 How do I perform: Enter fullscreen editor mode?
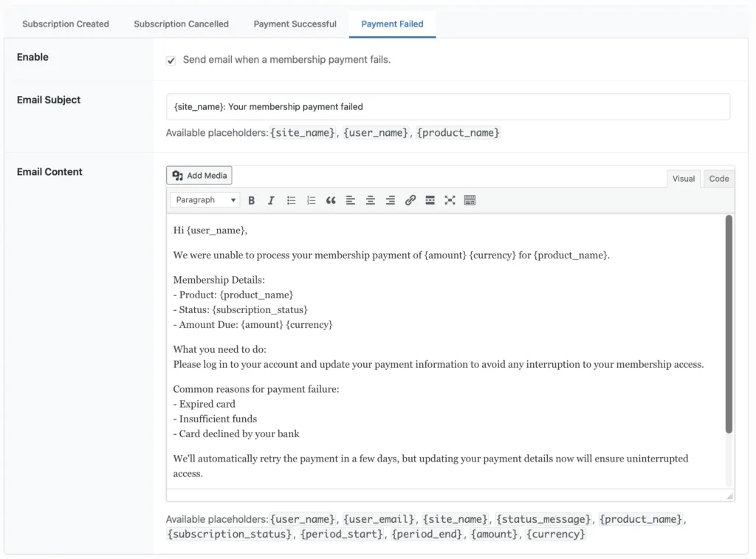450,200
